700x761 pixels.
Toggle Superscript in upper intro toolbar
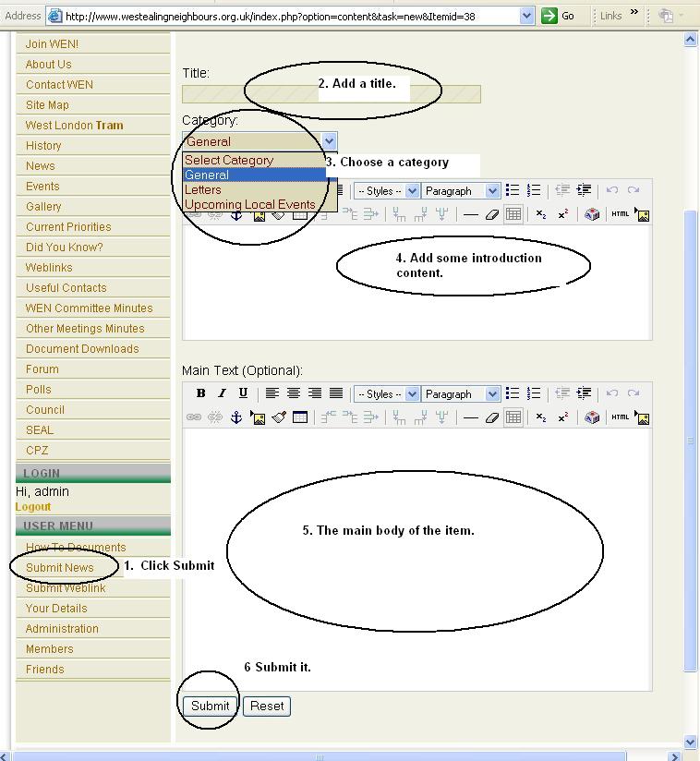pyautogui.click(x=563, y=213)
